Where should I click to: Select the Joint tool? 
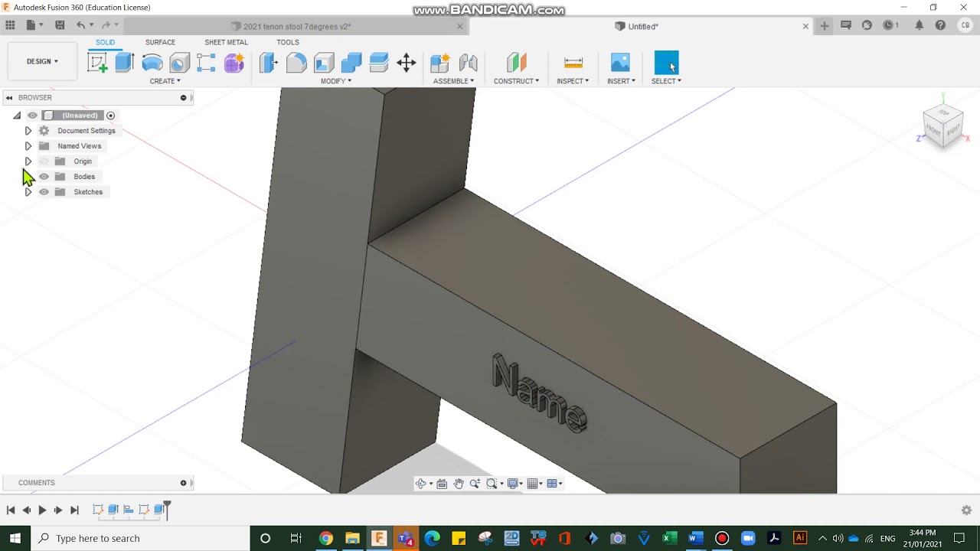468,63
